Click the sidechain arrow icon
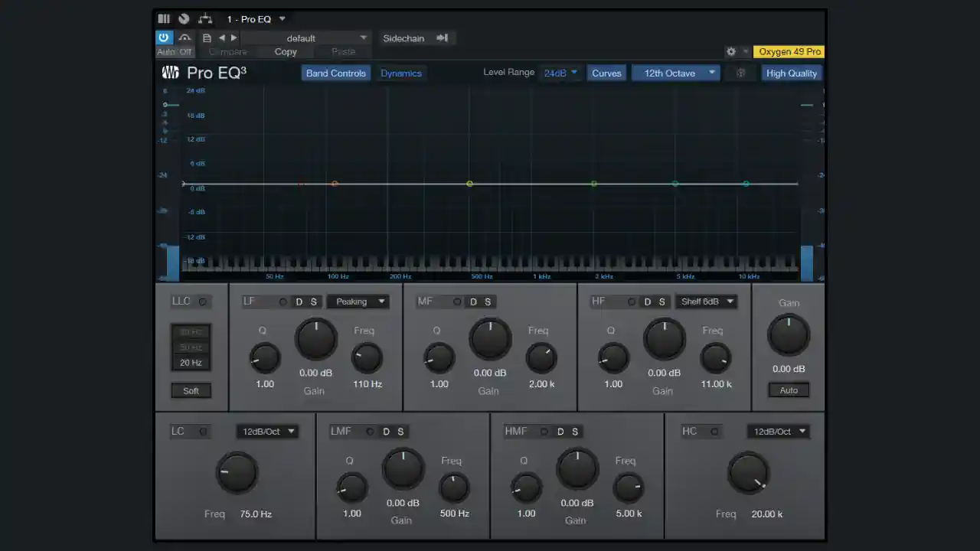 pyautogui.click(x=442, y=38)
